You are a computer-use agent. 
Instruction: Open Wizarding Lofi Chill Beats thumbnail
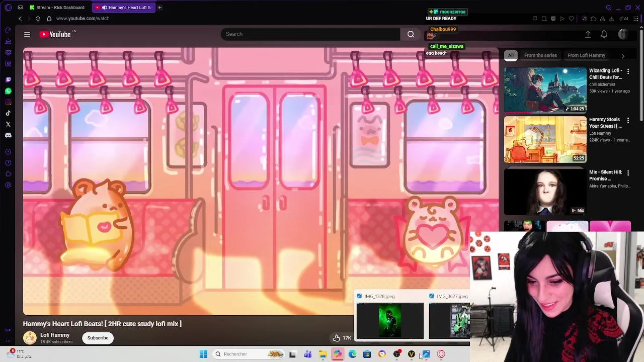[545, 90]
